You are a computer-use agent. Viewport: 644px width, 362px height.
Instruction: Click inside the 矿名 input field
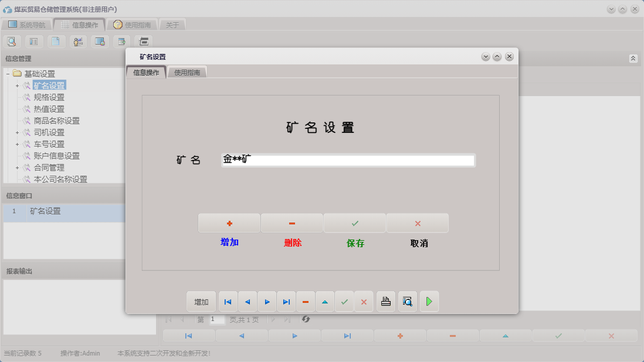click(348, 159)
